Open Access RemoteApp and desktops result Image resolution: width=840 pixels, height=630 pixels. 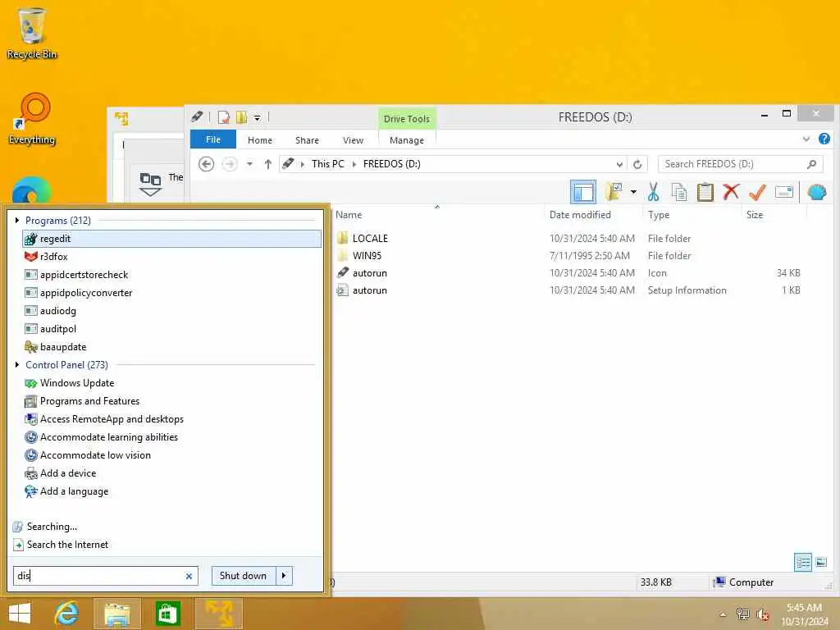(171, 419)
